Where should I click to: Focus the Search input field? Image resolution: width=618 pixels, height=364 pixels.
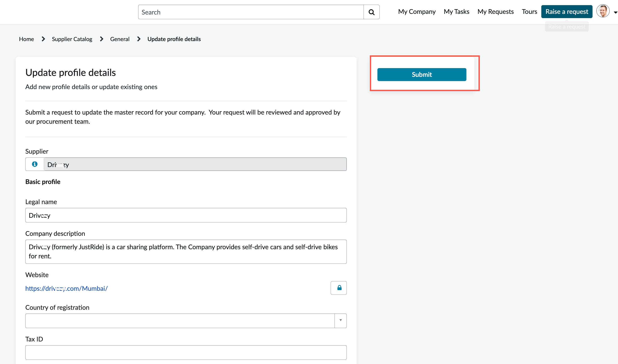point(251,12)
